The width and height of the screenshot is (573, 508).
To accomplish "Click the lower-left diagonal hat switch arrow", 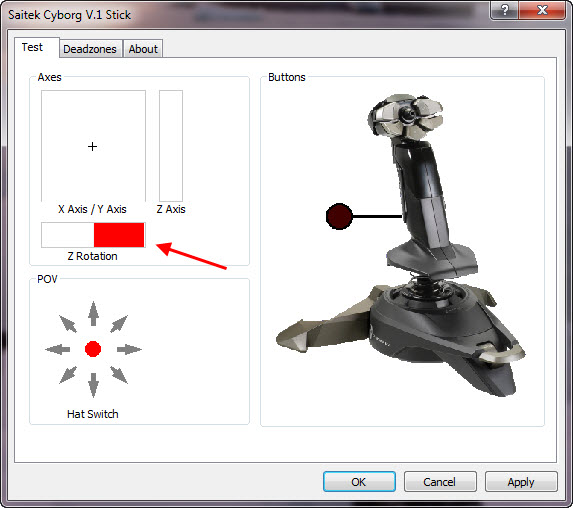I will [68, 375].
